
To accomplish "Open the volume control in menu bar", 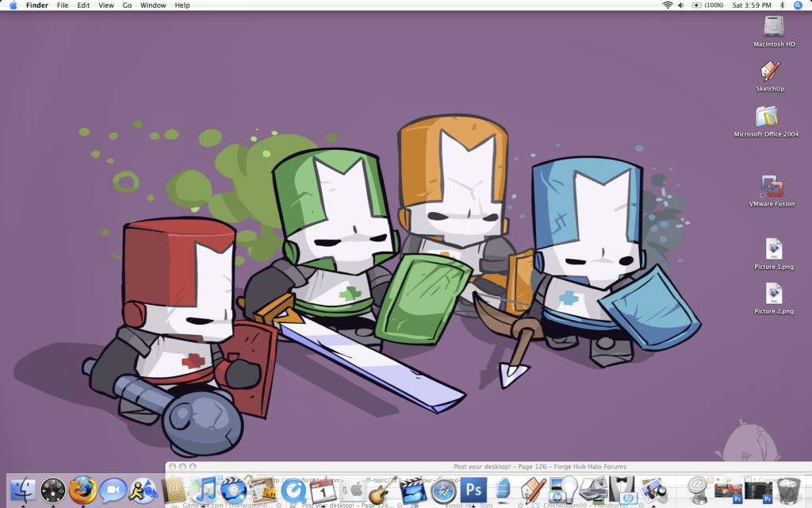I will (680, 6).
